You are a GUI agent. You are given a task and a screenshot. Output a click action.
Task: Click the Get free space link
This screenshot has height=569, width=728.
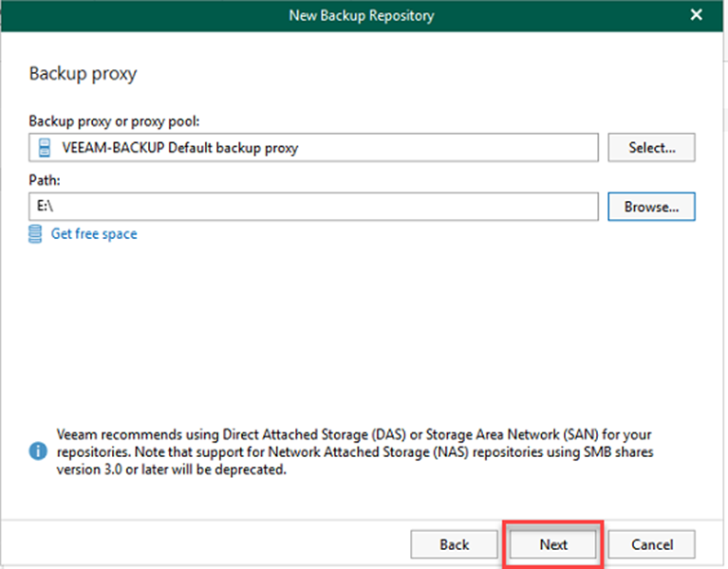tap(93, 233)
